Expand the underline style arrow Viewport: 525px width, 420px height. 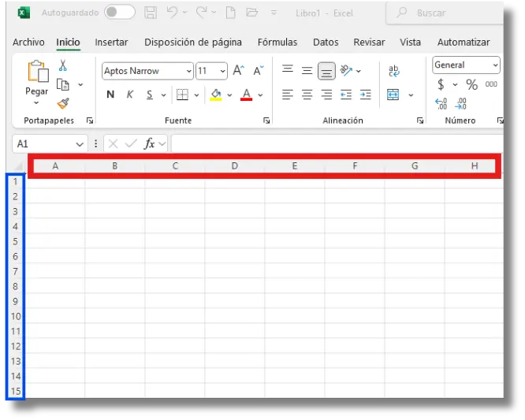pos(163,95)
